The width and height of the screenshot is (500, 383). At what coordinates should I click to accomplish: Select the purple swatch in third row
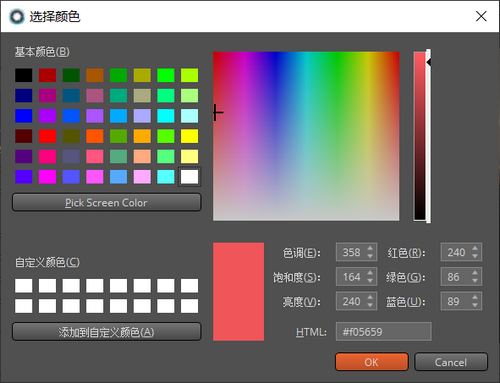[x=47, y=116]
